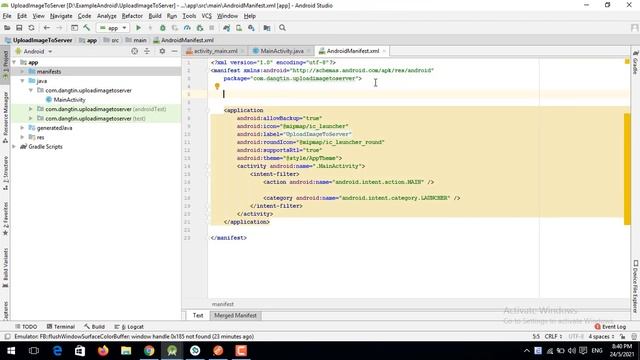Image resolution: width=640 pixels, height=360 pixels.
Task: Run the app with green play icon
Action: pyautogui.click(x=138, y=28)
